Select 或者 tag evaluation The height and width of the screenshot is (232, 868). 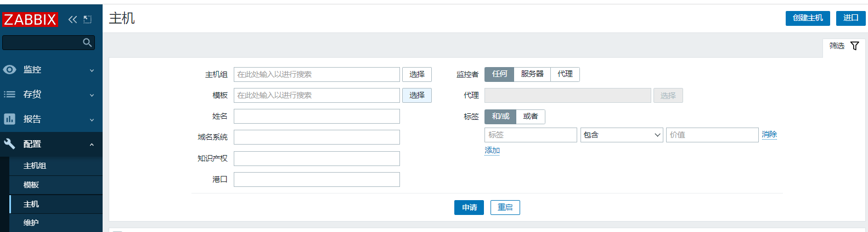(x=531, y=117)
